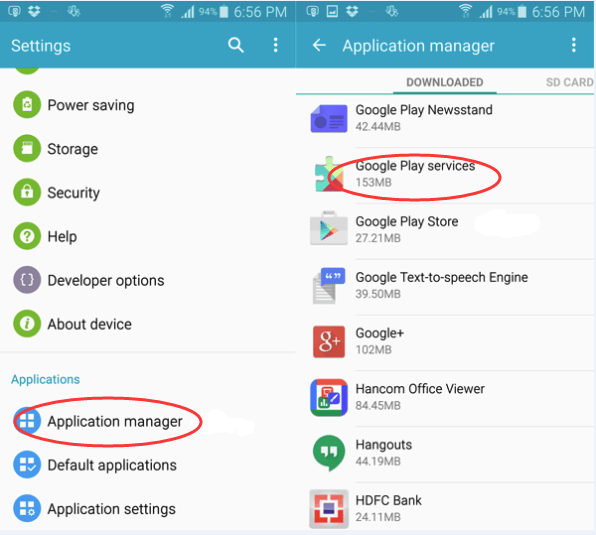Click the Application manager title text
This screenshot has width=596, height=535.
(x=418, y=46)
